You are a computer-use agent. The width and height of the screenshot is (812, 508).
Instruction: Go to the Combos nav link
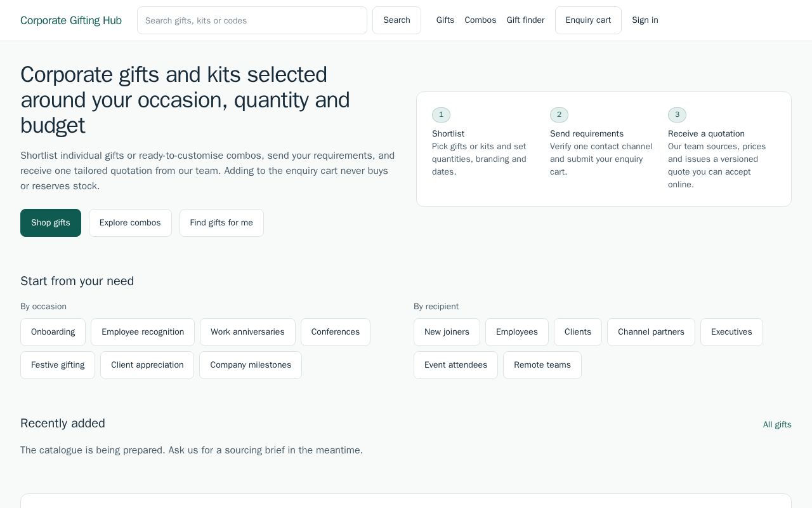[x=480, y=20]
